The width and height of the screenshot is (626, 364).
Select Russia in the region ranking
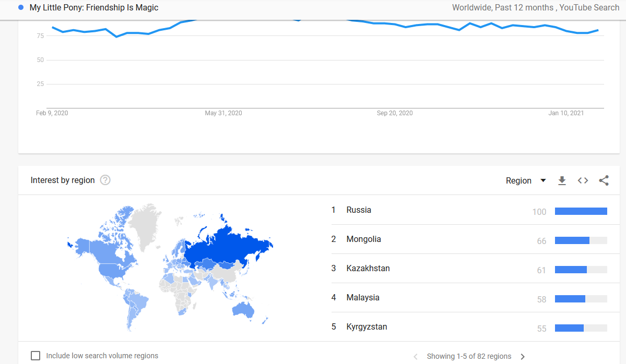359,210
